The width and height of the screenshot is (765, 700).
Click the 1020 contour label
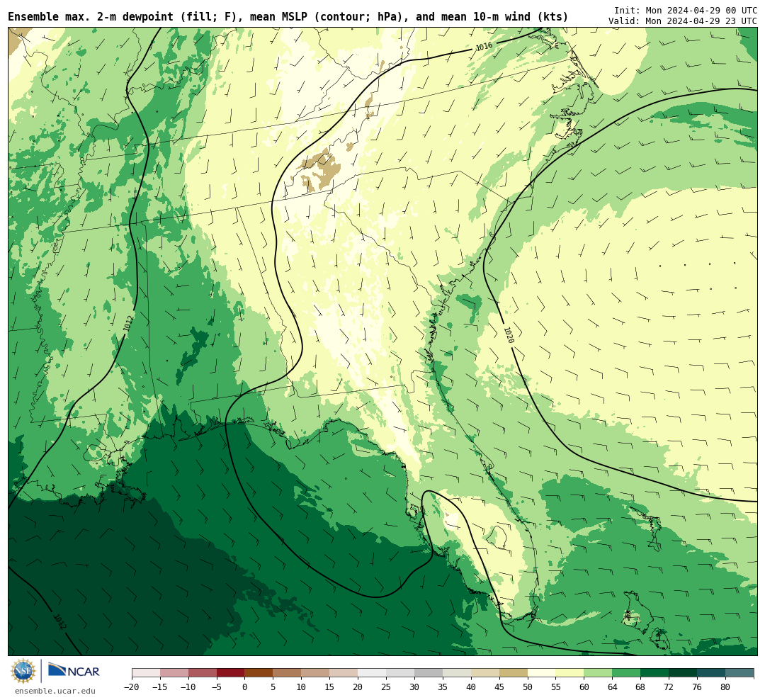(x=509, y=335)
